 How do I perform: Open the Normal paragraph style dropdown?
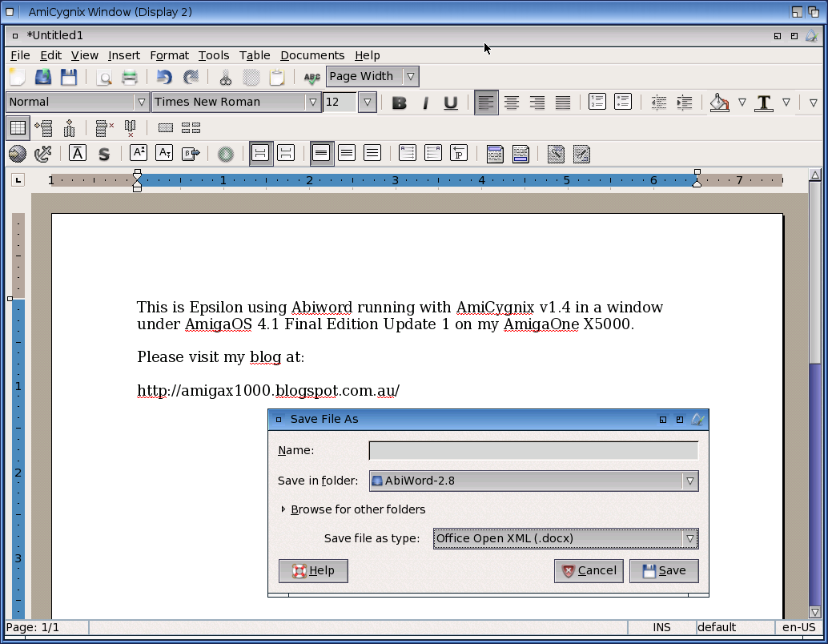coord(141,102)
